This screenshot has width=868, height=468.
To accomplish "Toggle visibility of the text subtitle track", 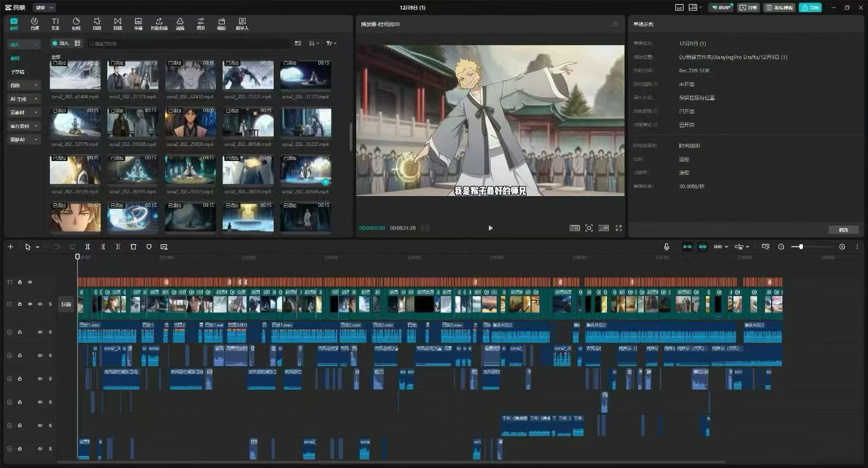I will point(30,282).
